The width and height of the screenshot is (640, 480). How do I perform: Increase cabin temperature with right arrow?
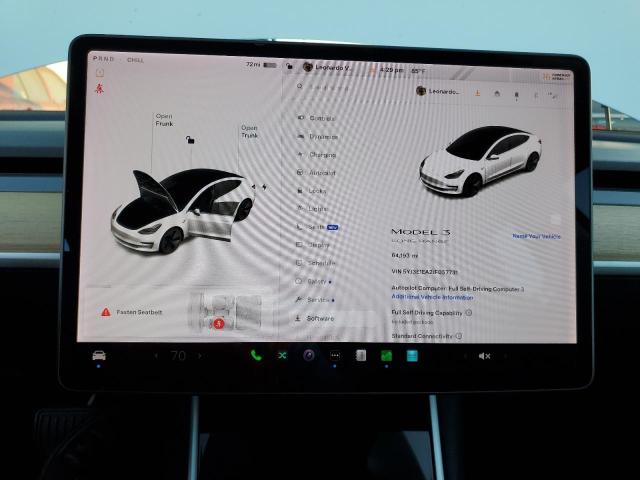coord(200,356)
